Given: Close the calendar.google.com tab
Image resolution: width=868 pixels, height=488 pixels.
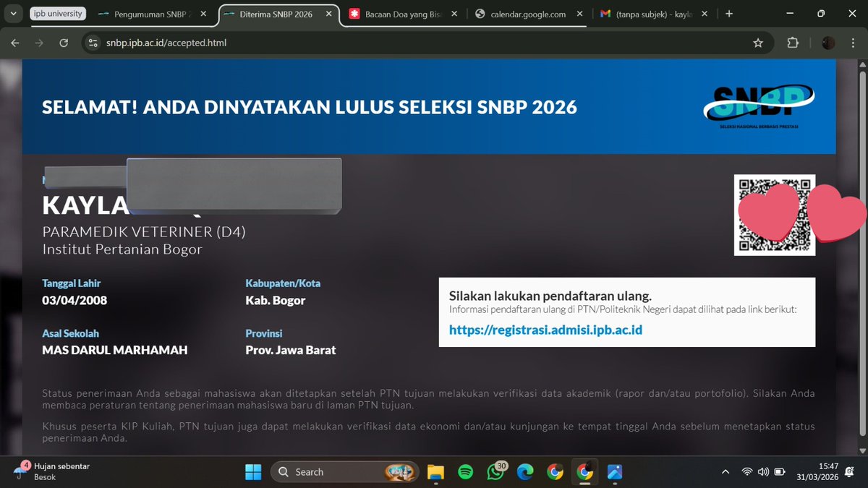Looking at the screenshot, I should click(579, 14).
